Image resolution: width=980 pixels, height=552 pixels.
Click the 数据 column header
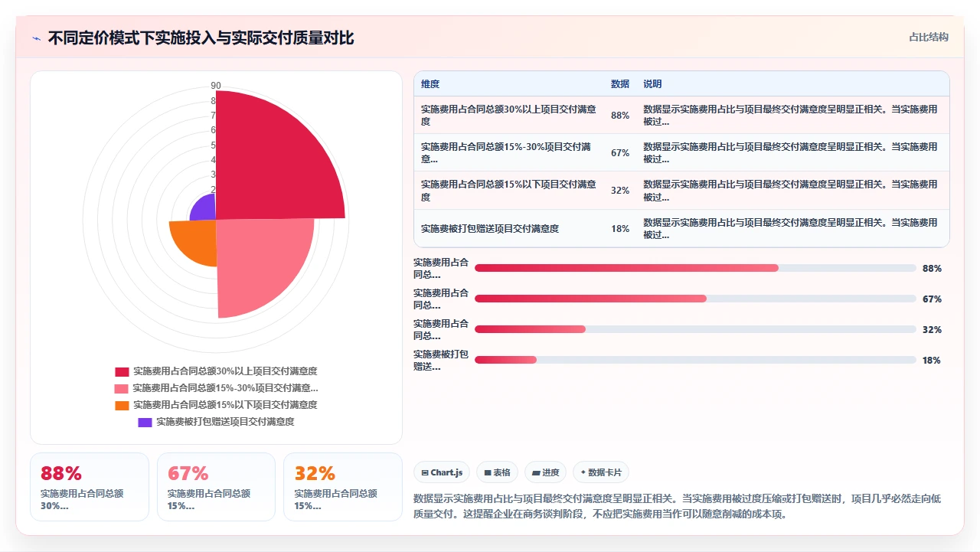(620, 84)
